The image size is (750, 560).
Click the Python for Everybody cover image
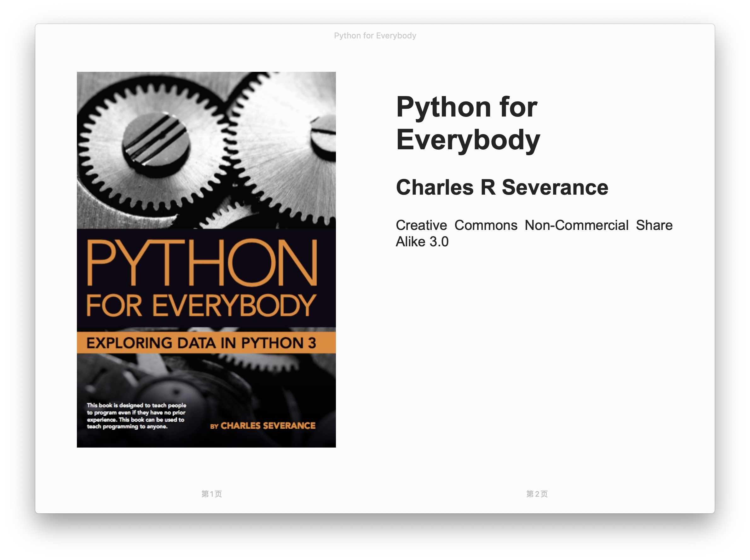(x=206, y=259)
